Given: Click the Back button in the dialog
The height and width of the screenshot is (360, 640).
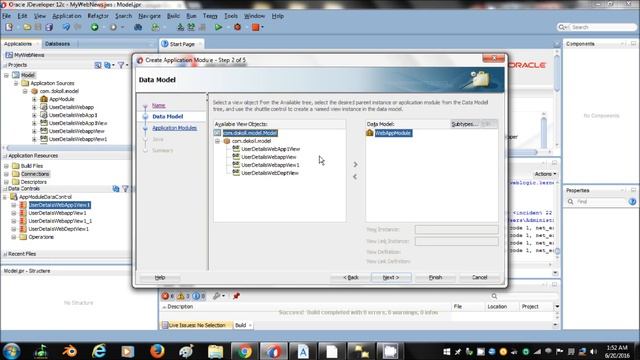Looking at the screenshot, I should 351,278.
